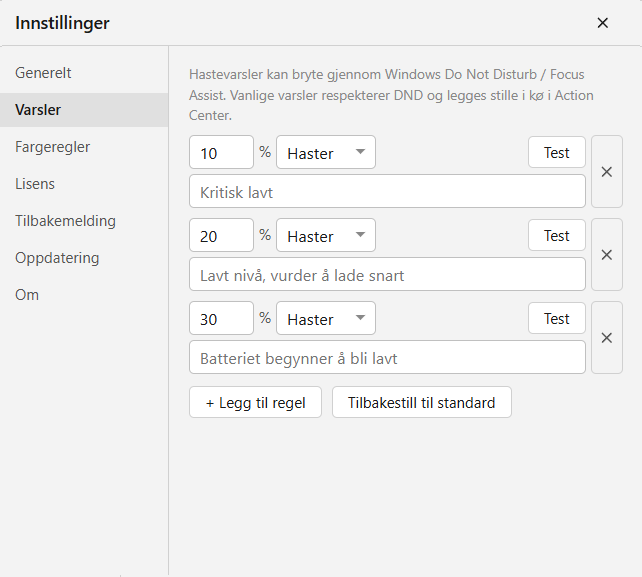The image size is (642, 577).
Task: Click Tilbakestill til standard button
Action: click(x=422, y=402)
